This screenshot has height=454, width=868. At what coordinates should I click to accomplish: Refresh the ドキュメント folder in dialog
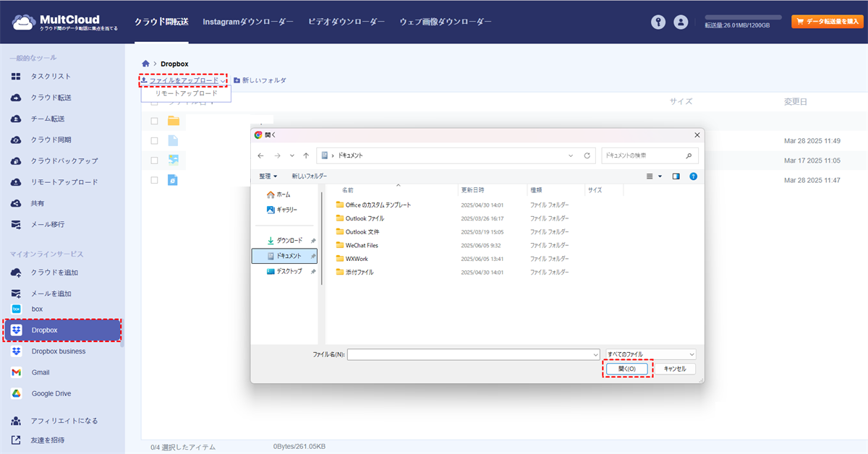pyautogui.click(x=587, y=155)
